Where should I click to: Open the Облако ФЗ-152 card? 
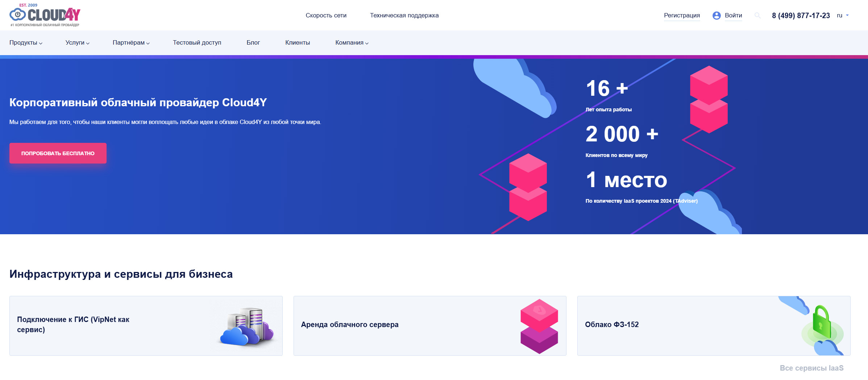click(714, 326)
